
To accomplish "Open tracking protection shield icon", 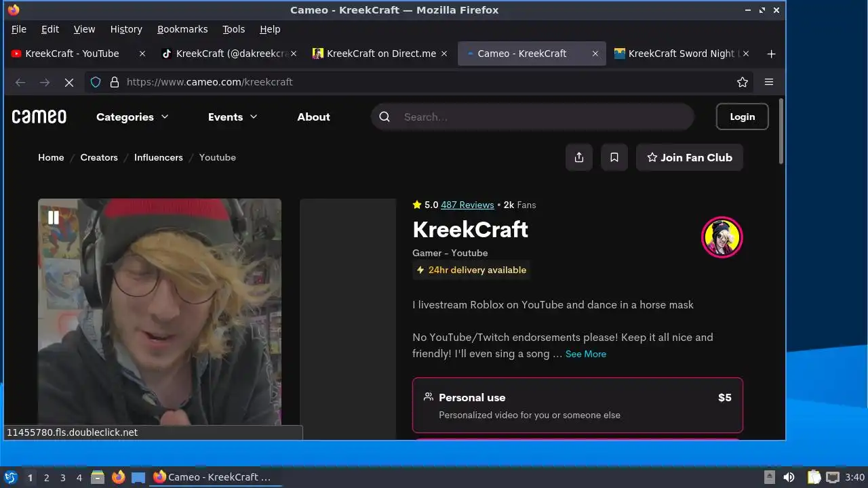I will 96,82.
